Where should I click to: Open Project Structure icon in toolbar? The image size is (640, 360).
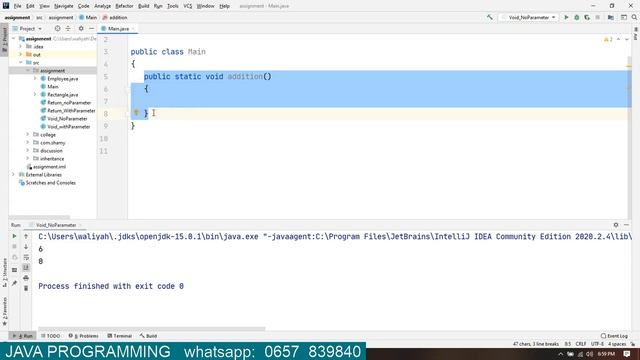(x=611, y=18)
